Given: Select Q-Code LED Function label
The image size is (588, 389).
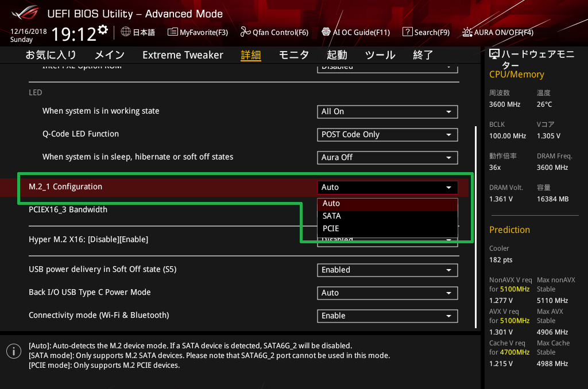Looking at the screenshot, I should (80, 134).
